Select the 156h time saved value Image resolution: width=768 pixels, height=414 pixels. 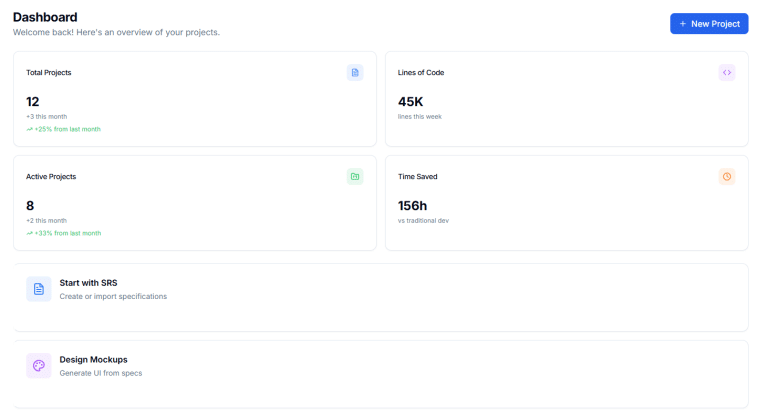coord(413,205)
